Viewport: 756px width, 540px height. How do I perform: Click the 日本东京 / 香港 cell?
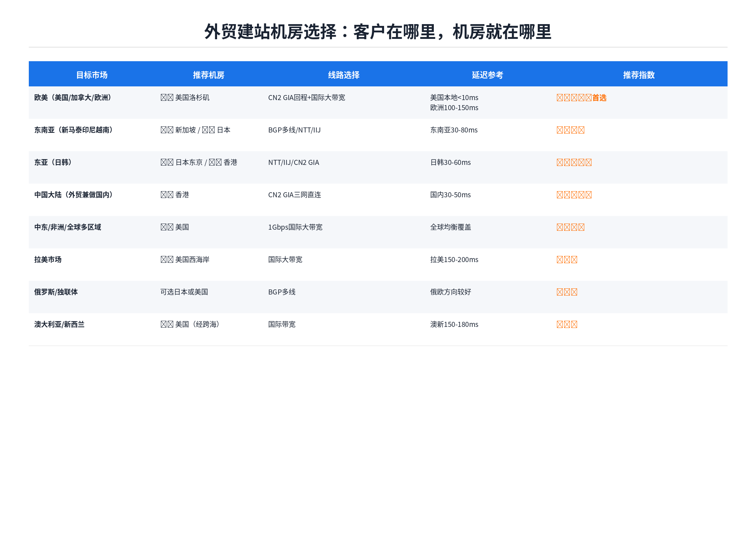click(199, 162)
